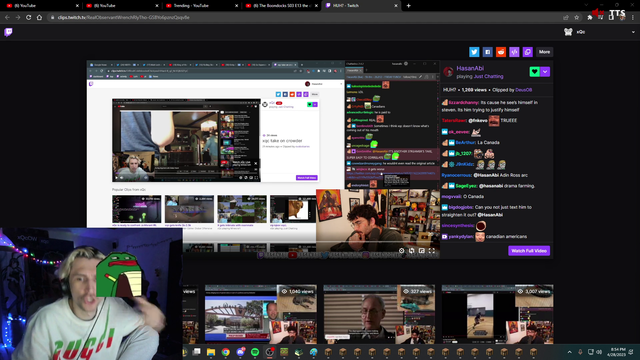The width and height of the screenshot is (640, 360).
Task: Open the xQc user account menu
Action: 599,32
